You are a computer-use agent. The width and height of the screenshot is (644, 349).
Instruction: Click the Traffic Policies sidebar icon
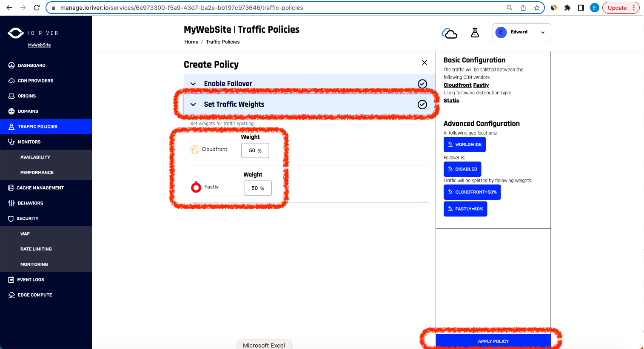click(x=11, y=127)
